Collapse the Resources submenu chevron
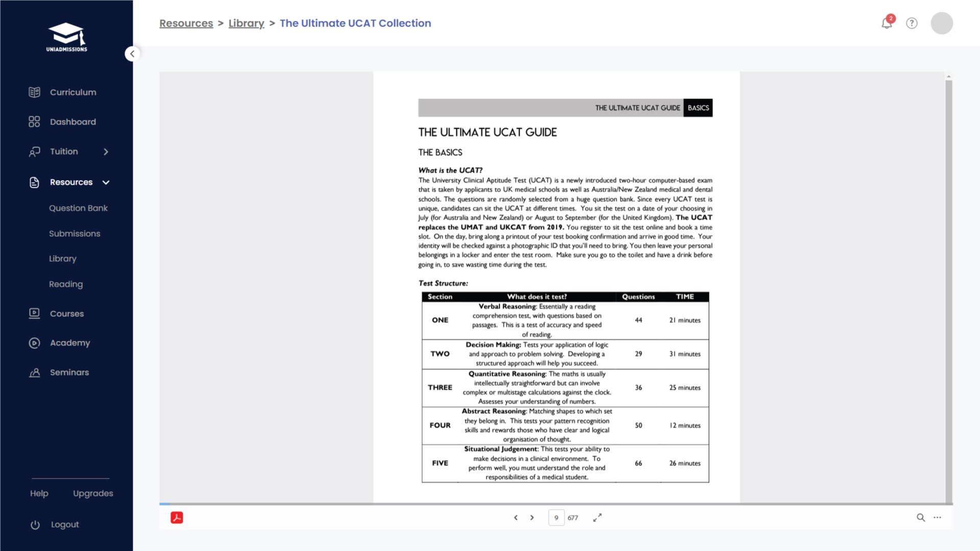This screenshot has width=980, height=551. [x=106, y=182]
